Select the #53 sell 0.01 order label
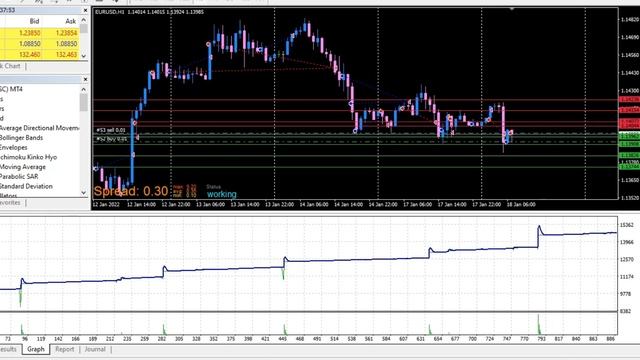Screen dimensions: 640x360 coord(111,130)
